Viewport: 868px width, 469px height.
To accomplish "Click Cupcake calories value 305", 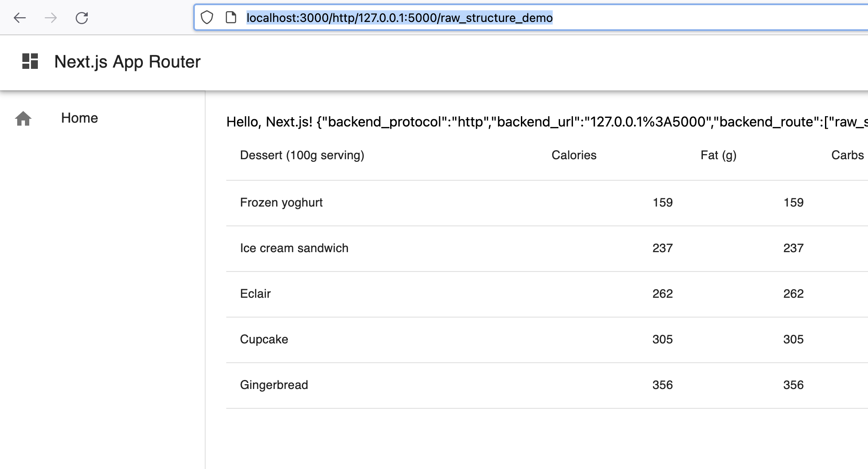I will tap(663, 339).
